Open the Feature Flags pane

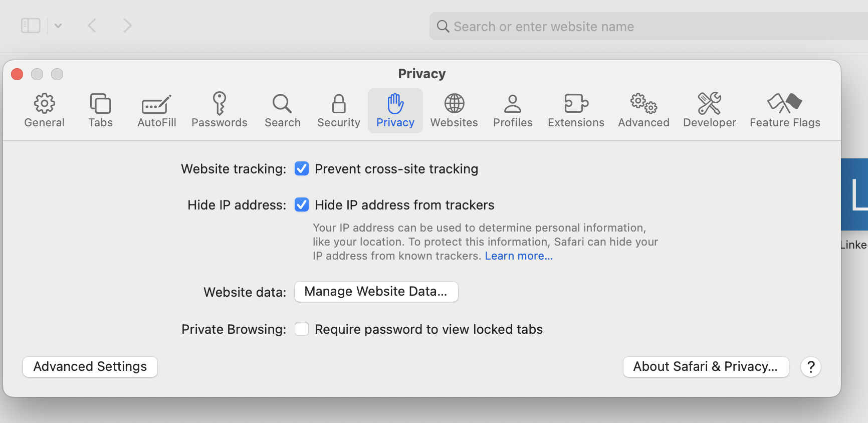(x=785, y=111)
